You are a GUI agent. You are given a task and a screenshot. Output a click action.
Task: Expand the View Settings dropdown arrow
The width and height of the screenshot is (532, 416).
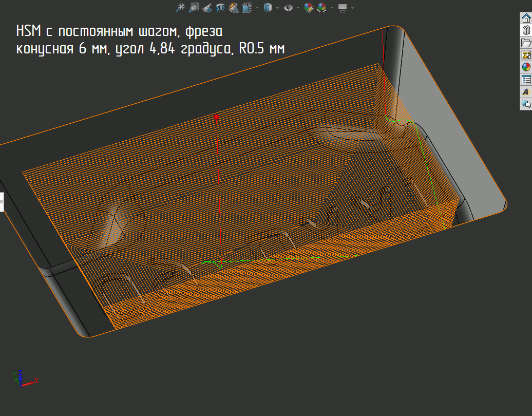[x=352, y=8]
